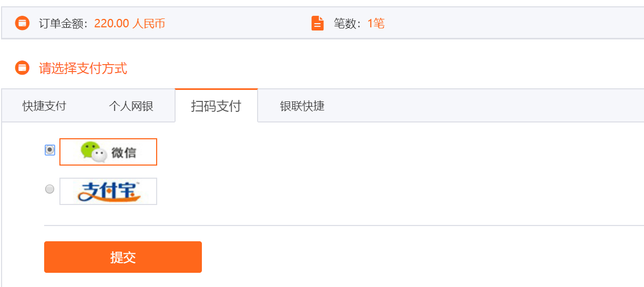Viewport: 644px width, 287px height.
Task: Click the 微信 text label in the WeChat option
Action: click(124, 152)
